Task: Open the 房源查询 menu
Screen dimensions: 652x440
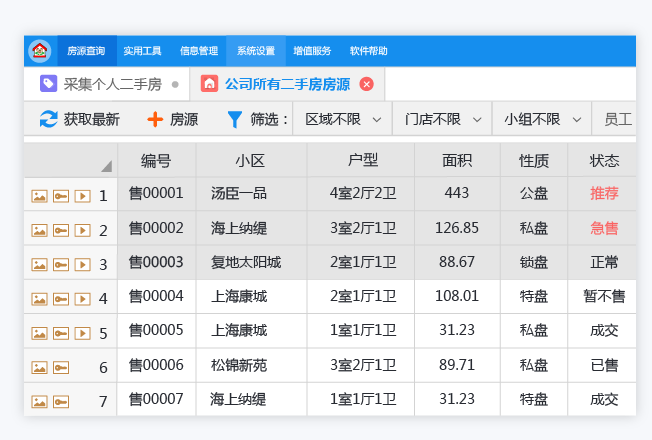Action: (x=86, y=51)
